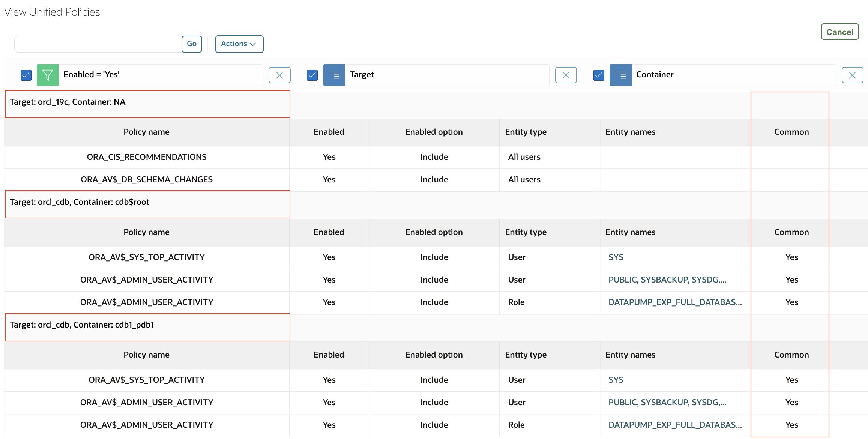Open the Actions menu
Screen dimensions: 868x439
[x=239, y=44]
